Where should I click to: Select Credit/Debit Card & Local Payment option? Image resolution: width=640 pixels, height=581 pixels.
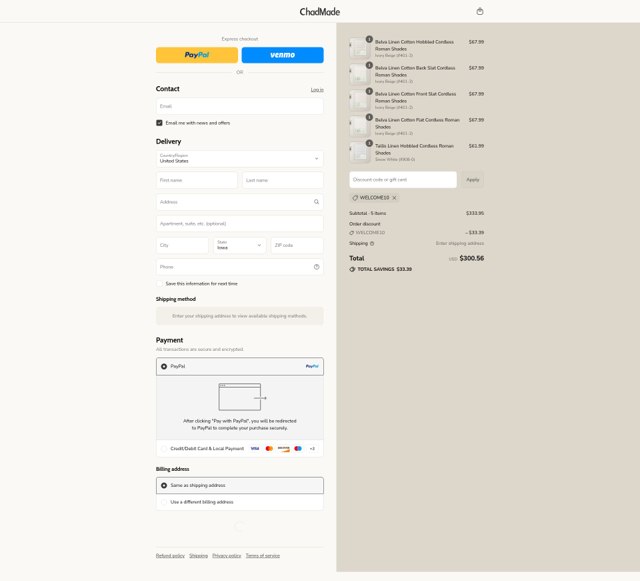[164, 448]
